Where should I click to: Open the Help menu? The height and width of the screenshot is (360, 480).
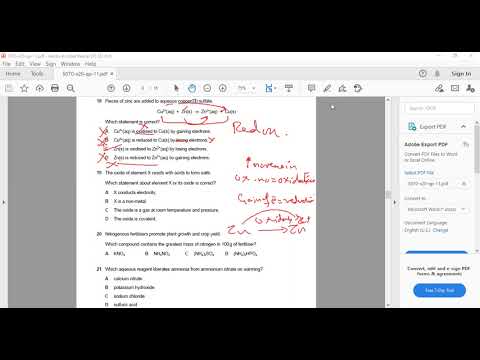[x=90, y=64]
